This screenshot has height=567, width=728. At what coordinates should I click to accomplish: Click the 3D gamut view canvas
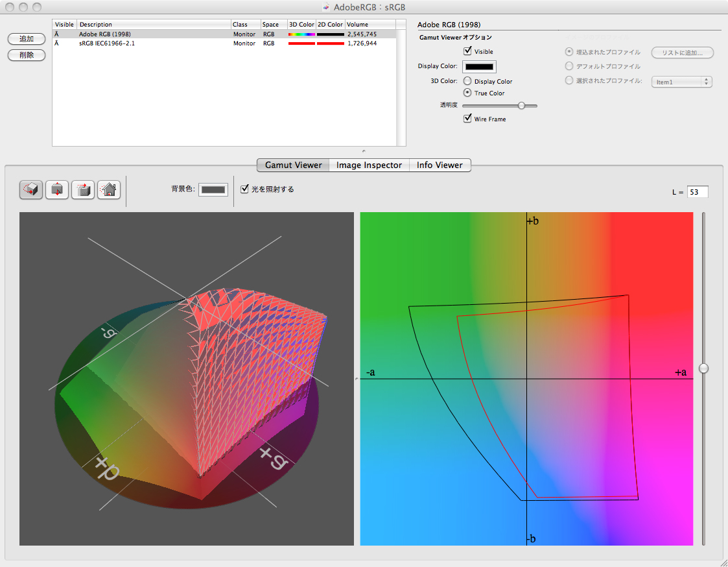(x=187, y=379)
